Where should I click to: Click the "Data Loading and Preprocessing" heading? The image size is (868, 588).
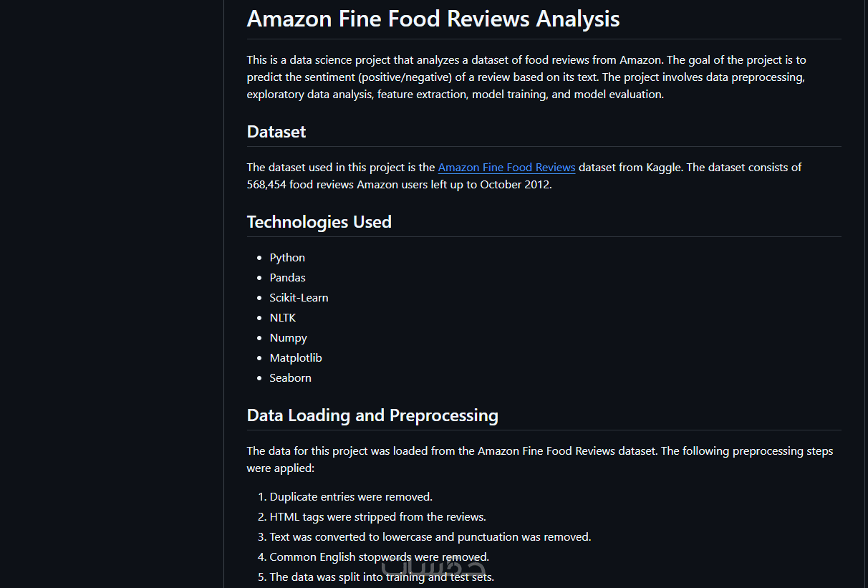pos(372,415)
